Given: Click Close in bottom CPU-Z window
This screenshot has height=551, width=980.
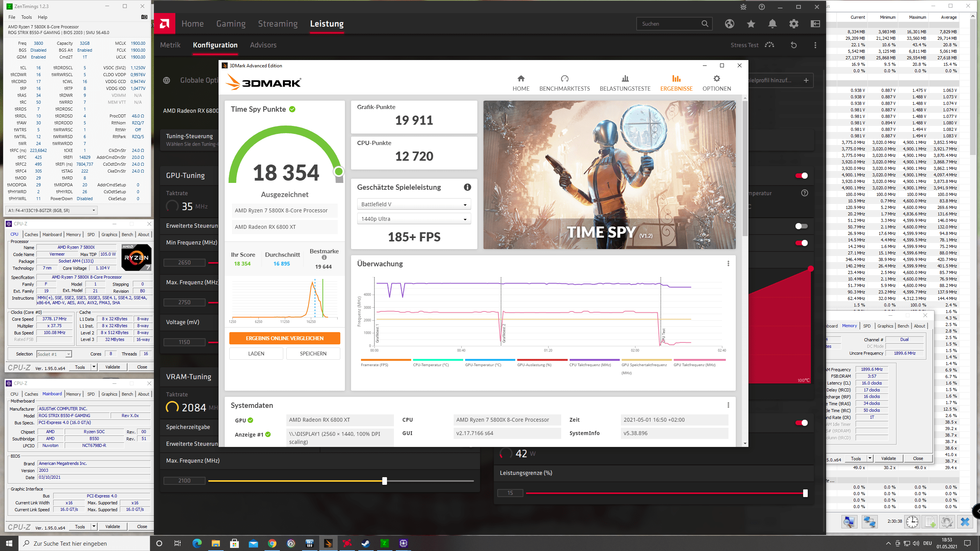Looking at the screenshot, I should [x=142, y=527].
